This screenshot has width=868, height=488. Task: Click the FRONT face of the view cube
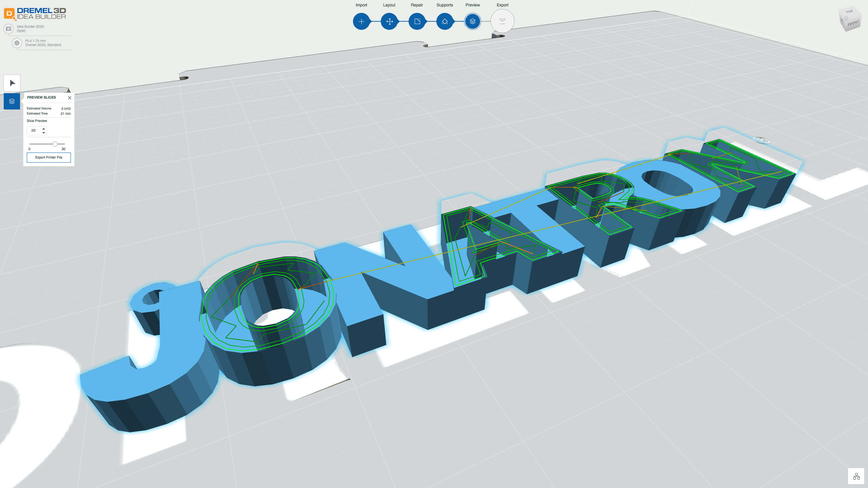pos(853,23)
